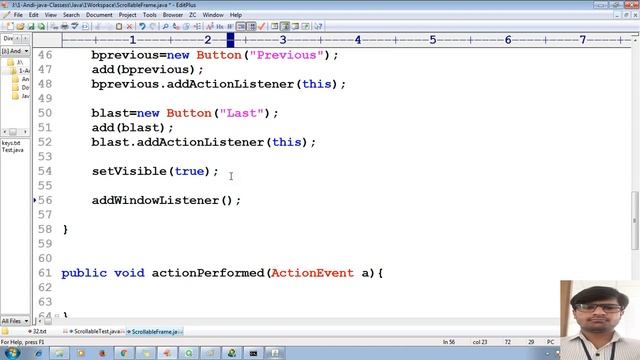This screenshot has width=640, height=360.
Task: Open the View menu
Action: click(51, 15)
